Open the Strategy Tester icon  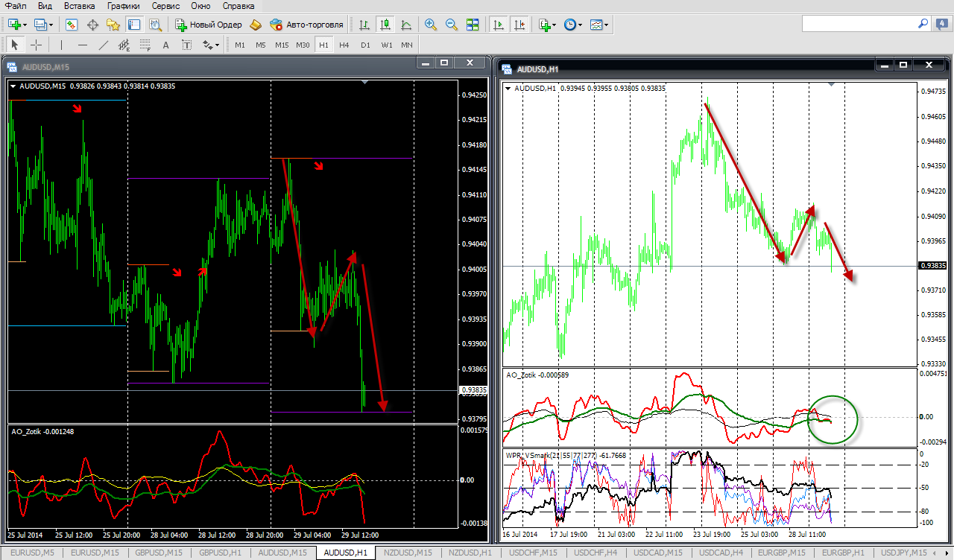click(155, 25)
